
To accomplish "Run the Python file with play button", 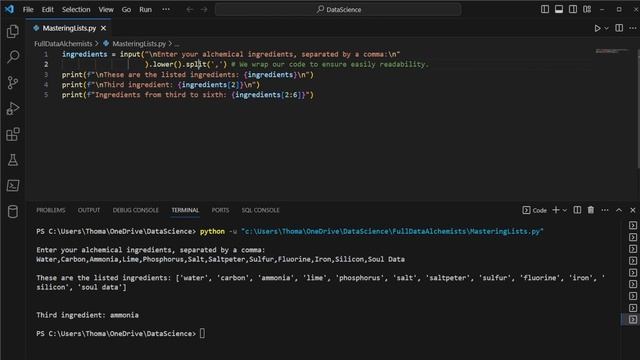I will tap(597, 28).
